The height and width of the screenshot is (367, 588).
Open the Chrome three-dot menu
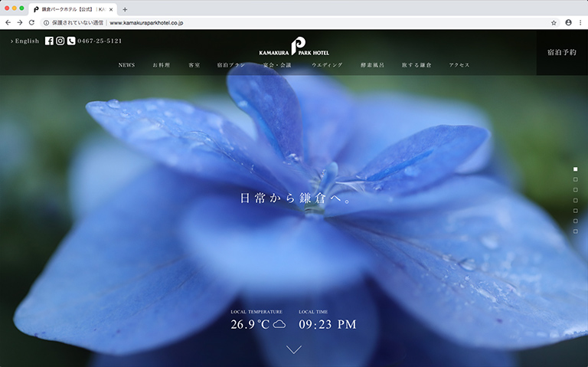click(581, 22)
